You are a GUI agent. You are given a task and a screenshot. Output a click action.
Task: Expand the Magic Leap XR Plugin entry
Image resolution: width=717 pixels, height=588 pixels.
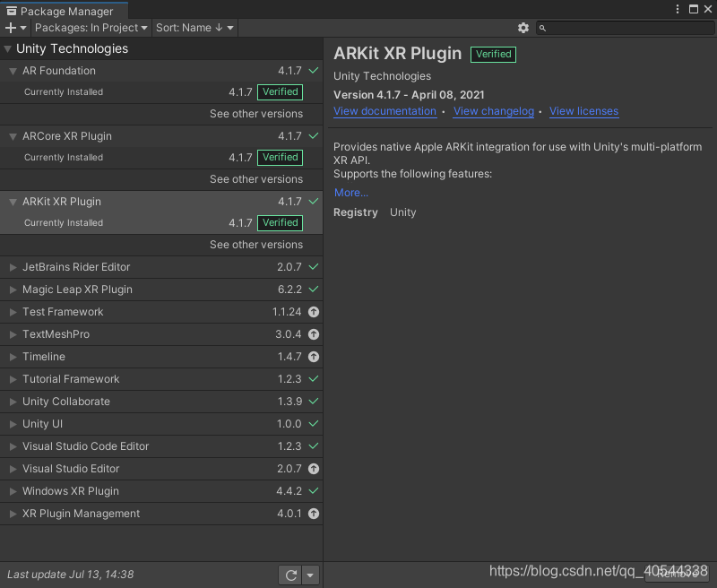pyautogui.click(x=13, y=290)
